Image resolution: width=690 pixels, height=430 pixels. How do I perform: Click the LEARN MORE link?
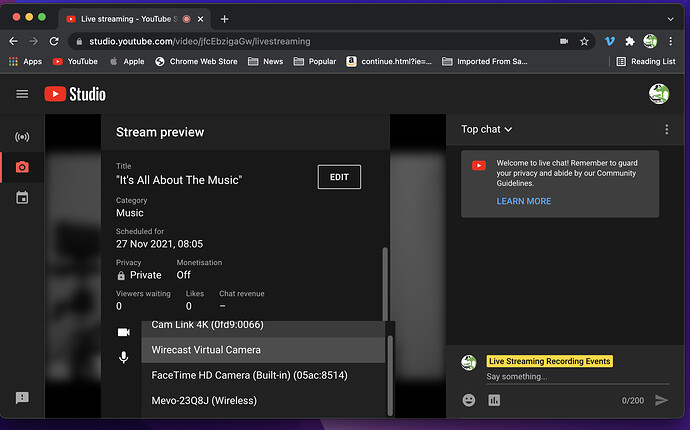coord(524,201)
